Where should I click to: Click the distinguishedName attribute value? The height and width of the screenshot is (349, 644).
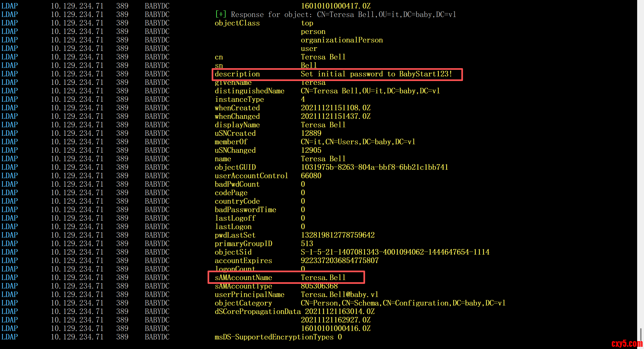[x=370, y=91]
